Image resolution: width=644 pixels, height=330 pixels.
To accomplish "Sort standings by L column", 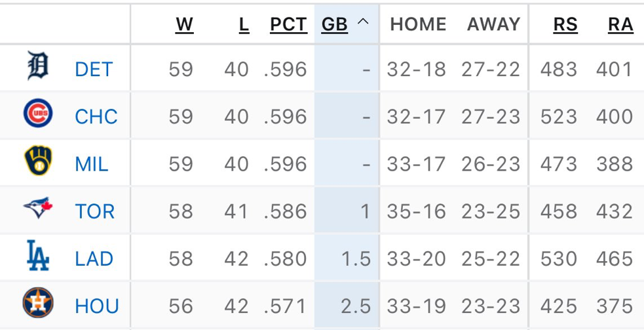I will tap(244, 25).
